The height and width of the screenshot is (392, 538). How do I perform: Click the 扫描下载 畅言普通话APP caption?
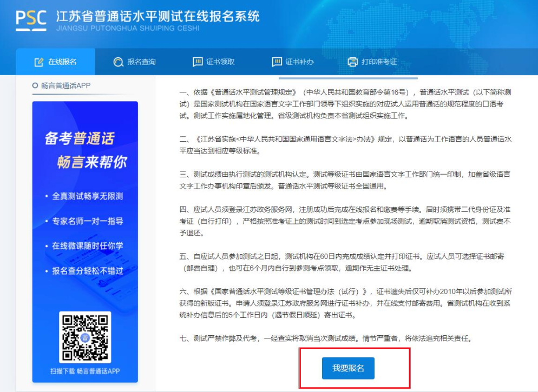pos(85,371)
